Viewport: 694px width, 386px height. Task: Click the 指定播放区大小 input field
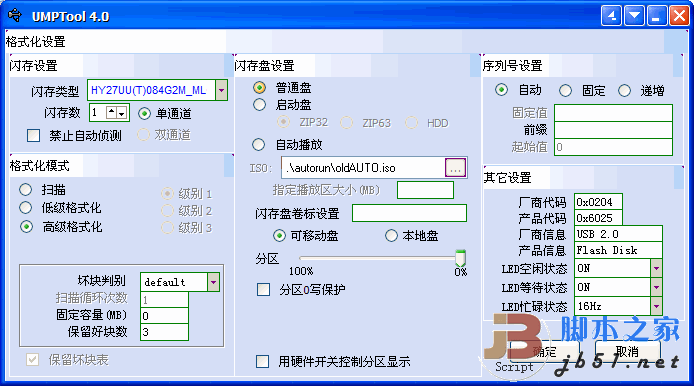point(425,190)
